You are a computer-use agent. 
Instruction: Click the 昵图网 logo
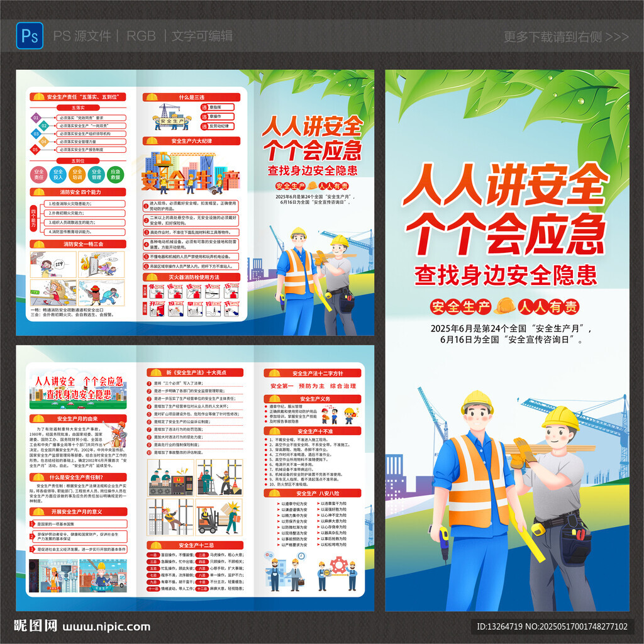click(x=36, y=626)
